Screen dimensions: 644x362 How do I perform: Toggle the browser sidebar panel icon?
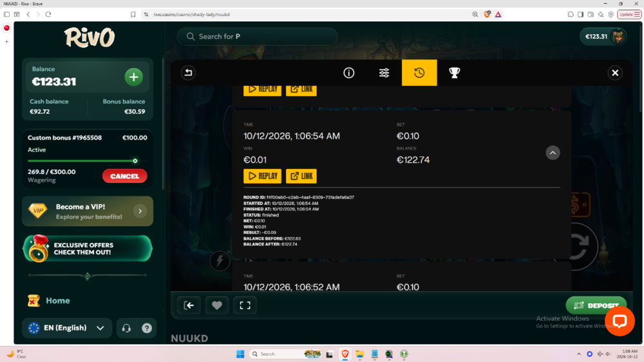coord(580,14)
